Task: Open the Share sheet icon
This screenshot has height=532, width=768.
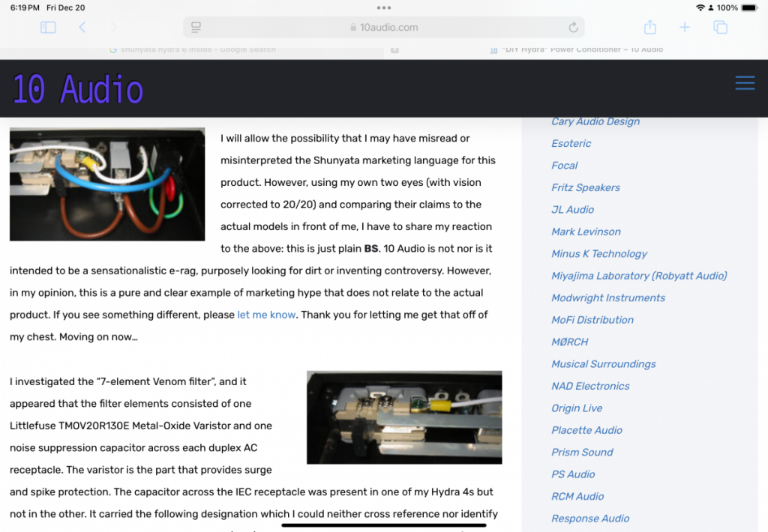Action: 650,27
